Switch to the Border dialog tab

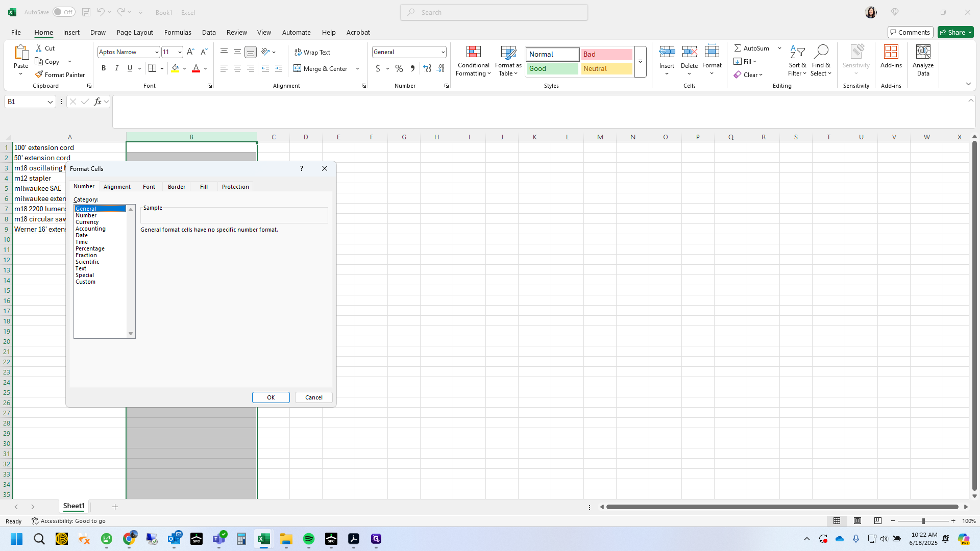point(177,187)
